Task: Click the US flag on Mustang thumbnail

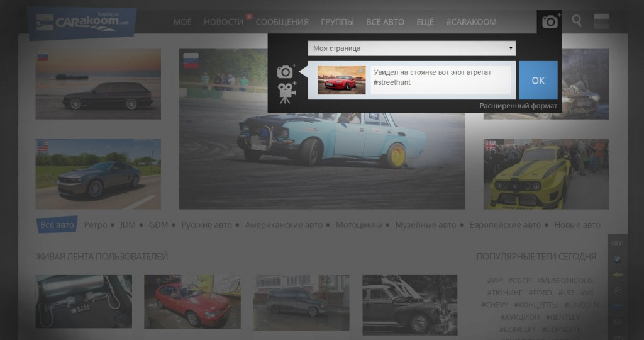Action: pos(43,145)
